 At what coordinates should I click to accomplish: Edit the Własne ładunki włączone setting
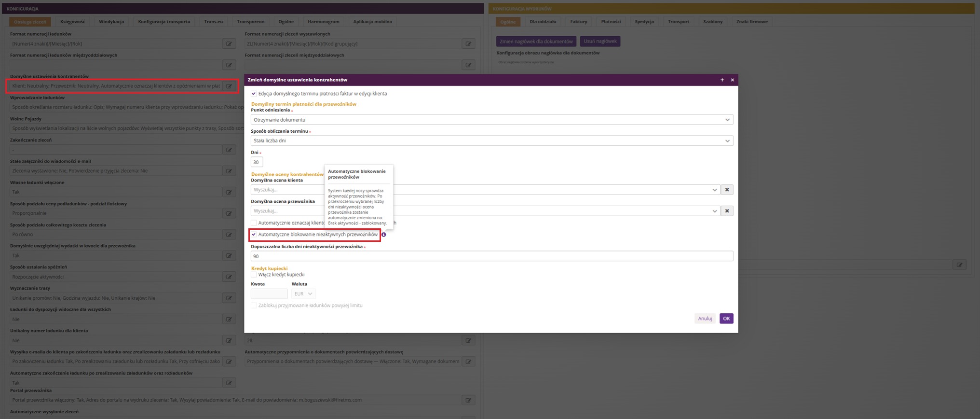229,192
